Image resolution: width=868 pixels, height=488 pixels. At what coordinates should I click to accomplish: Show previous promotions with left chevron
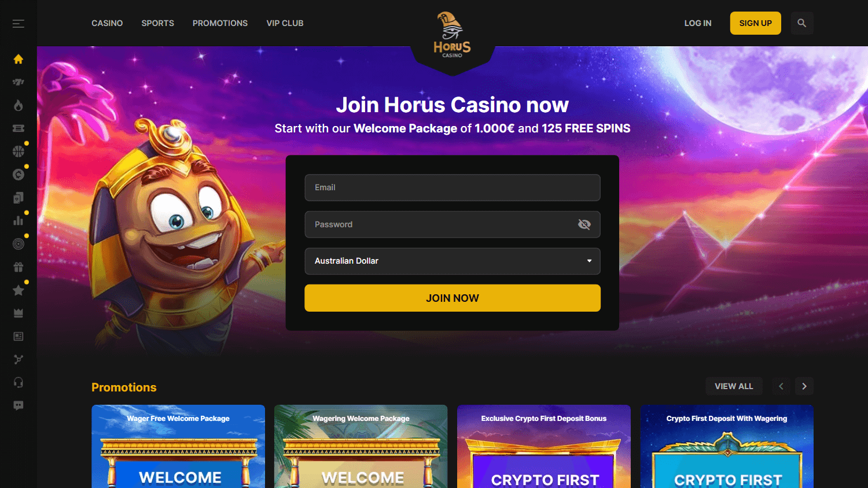781,386
